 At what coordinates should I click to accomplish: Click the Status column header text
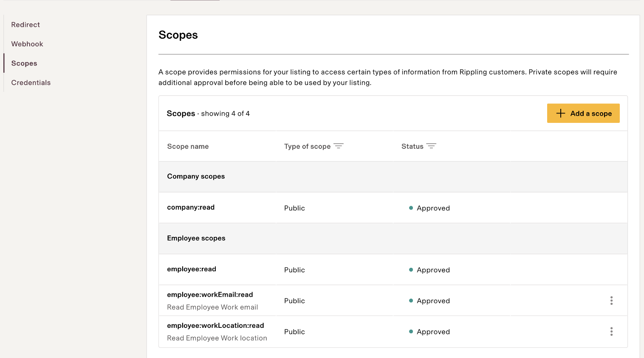tap(412, 146)
